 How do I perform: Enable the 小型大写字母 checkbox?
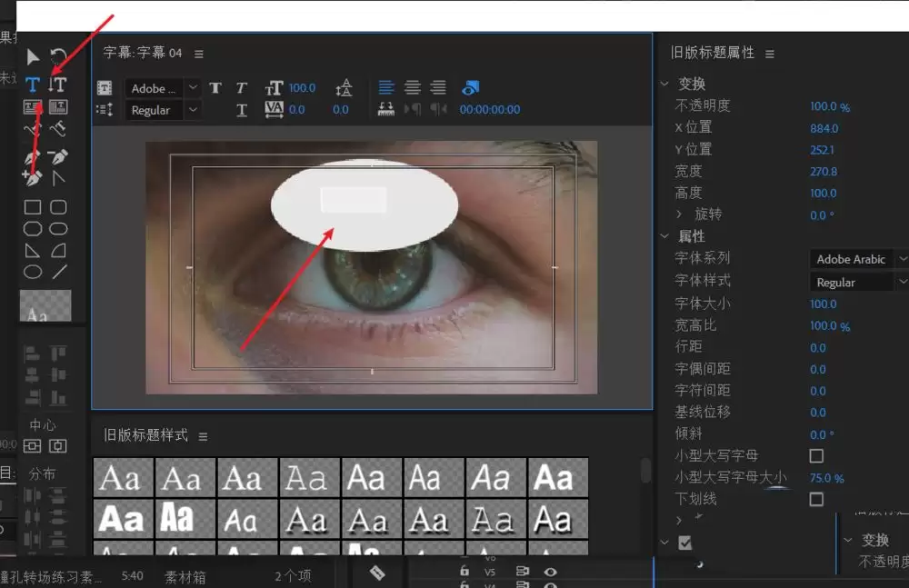816,455
